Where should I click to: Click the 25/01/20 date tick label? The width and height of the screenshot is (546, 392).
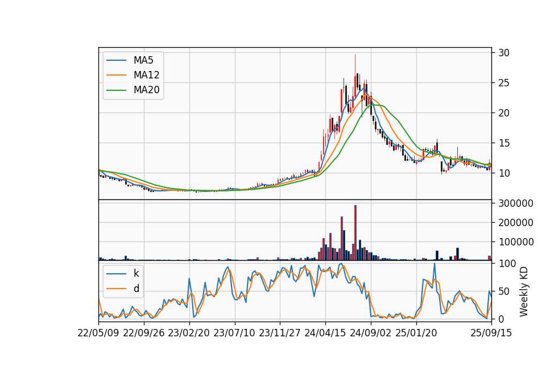point(416,333)
